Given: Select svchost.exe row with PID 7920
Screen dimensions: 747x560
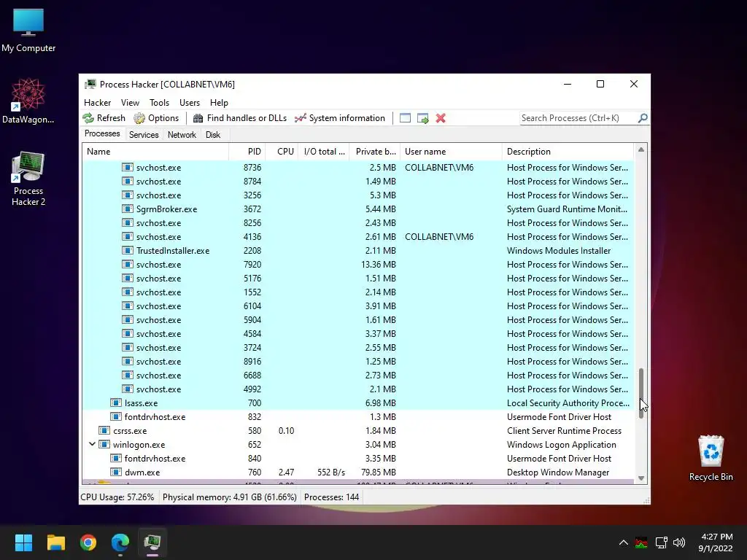Looking at the screenshot, I should click(x=358, y=264).
